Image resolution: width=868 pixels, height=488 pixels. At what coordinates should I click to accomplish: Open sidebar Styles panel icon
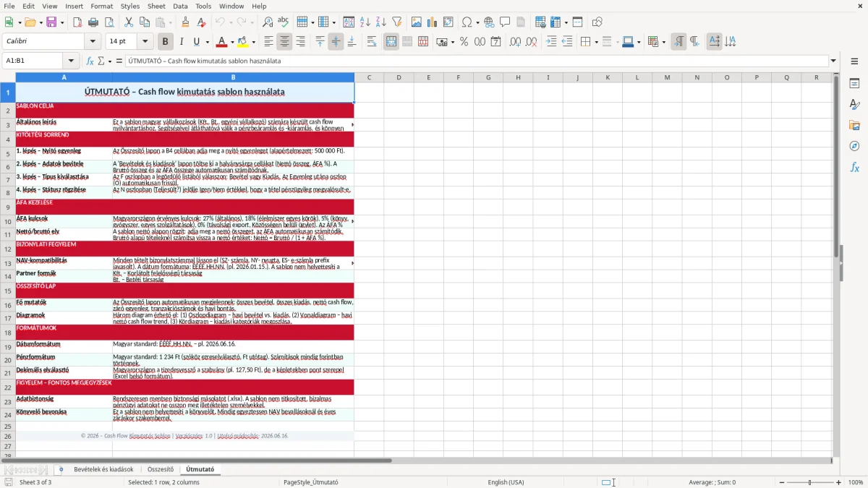coord(854,104)
